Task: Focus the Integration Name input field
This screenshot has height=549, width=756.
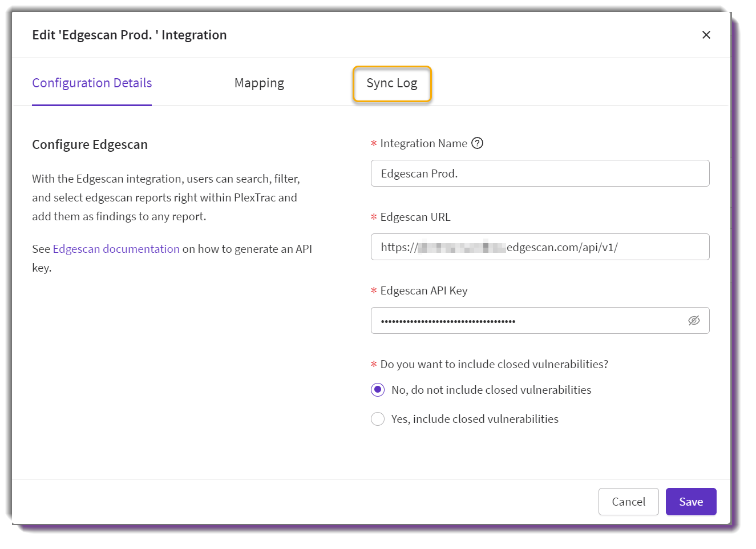Action: [x=540, y=173]
